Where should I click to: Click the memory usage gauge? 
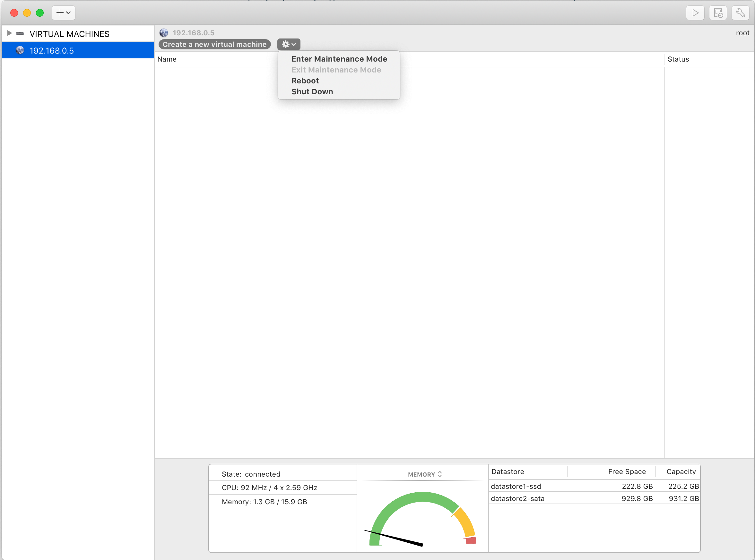pos(422,519)
